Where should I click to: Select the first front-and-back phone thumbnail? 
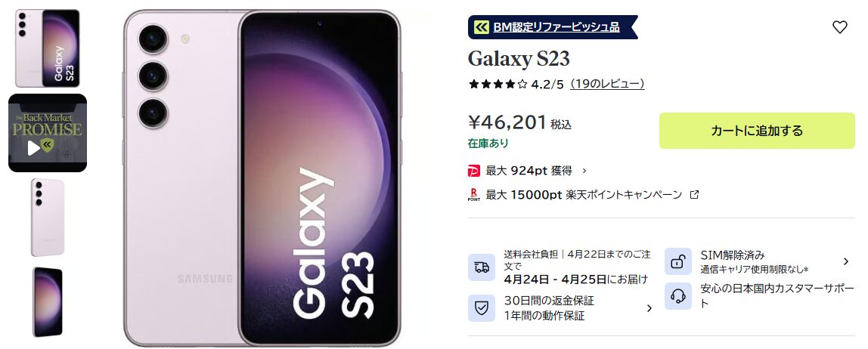coord(48,48)
